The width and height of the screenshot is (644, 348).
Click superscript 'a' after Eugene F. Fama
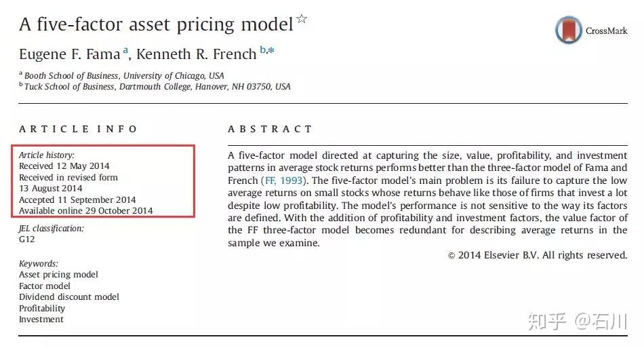(125, 50)
